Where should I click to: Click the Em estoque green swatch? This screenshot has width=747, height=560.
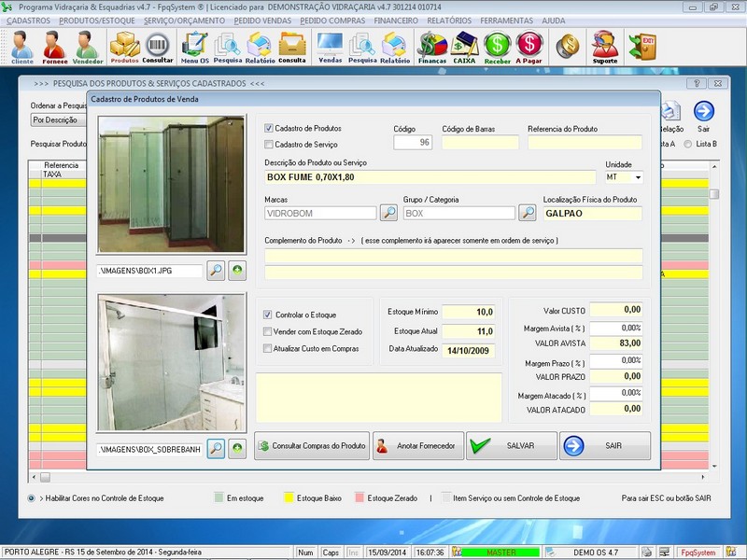pyautogui.click(x=218, y=497)
